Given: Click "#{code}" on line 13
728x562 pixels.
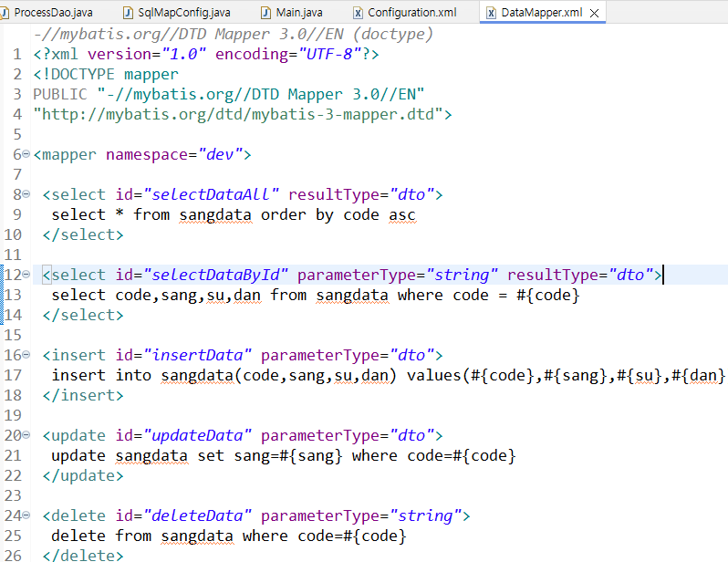Looking at the screenshot, I should [x=548, y=295].
